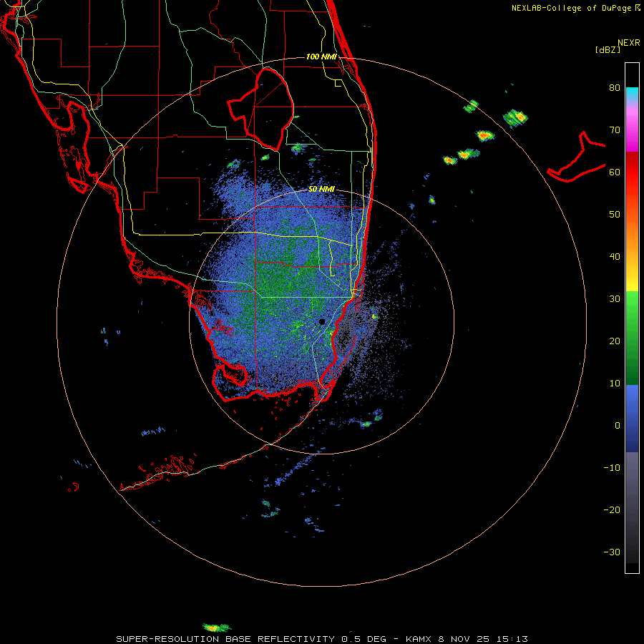Click the 70 dBZ scale value
The height and width of the screenshot is (644, 644).
click(615, 130)
